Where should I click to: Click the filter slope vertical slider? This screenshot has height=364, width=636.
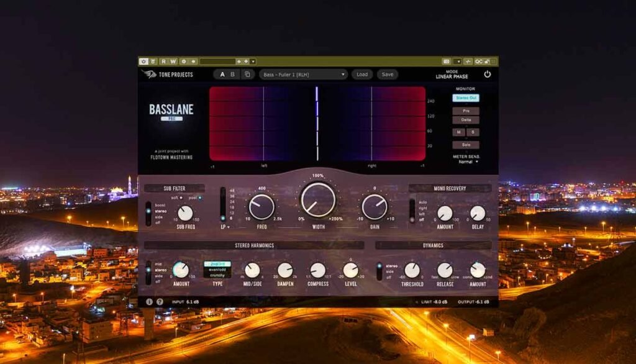click(x=223, y=204)
